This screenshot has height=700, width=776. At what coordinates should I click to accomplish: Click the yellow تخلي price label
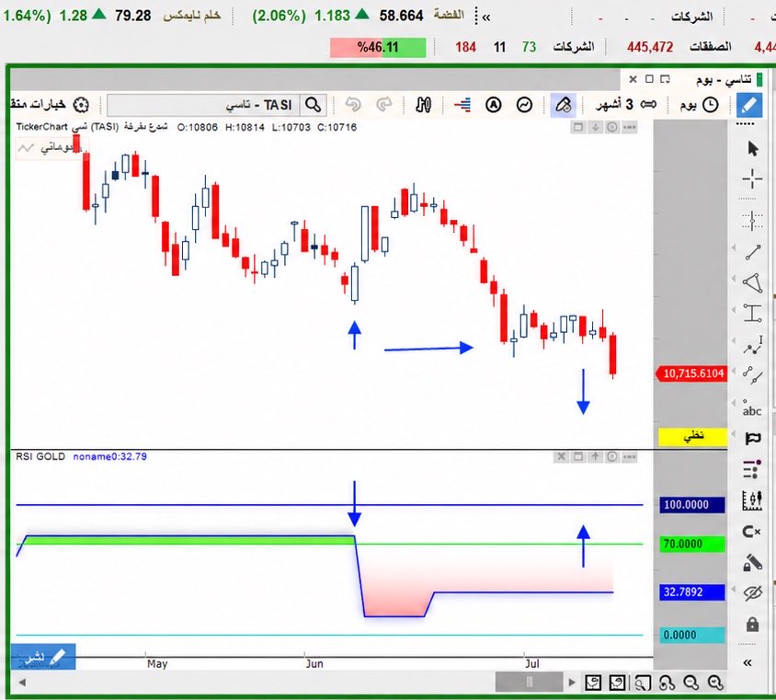point(693,436)
